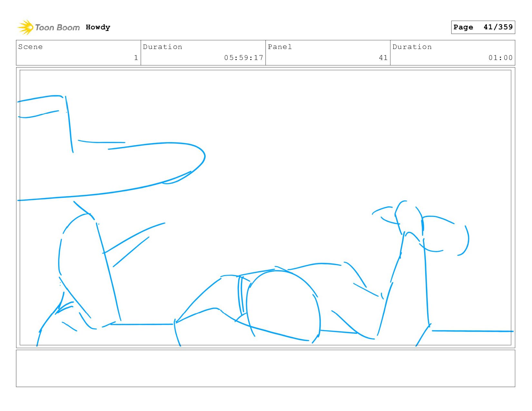Click the project title "Howdy"

pos(98,27)
